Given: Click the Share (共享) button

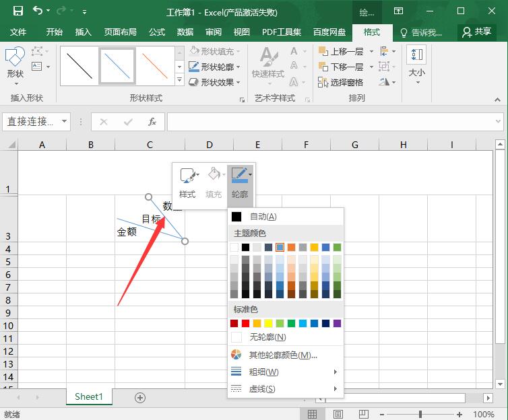Looking at the screenshot, I should [x=476, y=32].
